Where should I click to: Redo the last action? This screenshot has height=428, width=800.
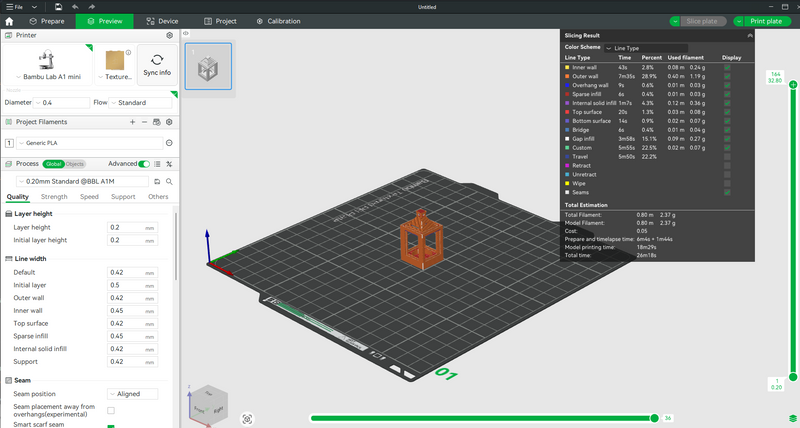click(92, 7)
